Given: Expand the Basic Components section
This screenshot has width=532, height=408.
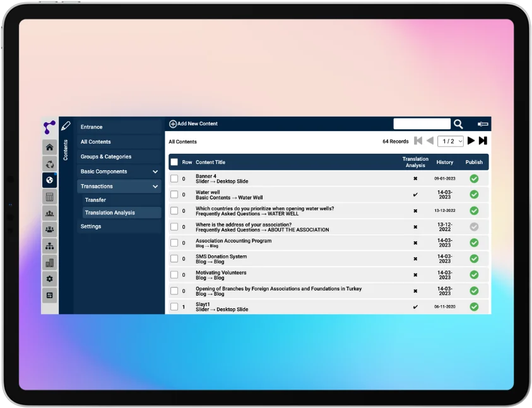Looking at the screenshot, I should coord(155,171).
